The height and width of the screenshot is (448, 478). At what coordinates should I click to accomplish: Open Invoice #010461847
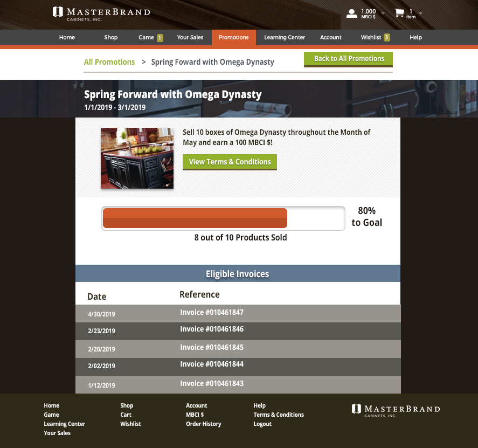tap(212, 312)
